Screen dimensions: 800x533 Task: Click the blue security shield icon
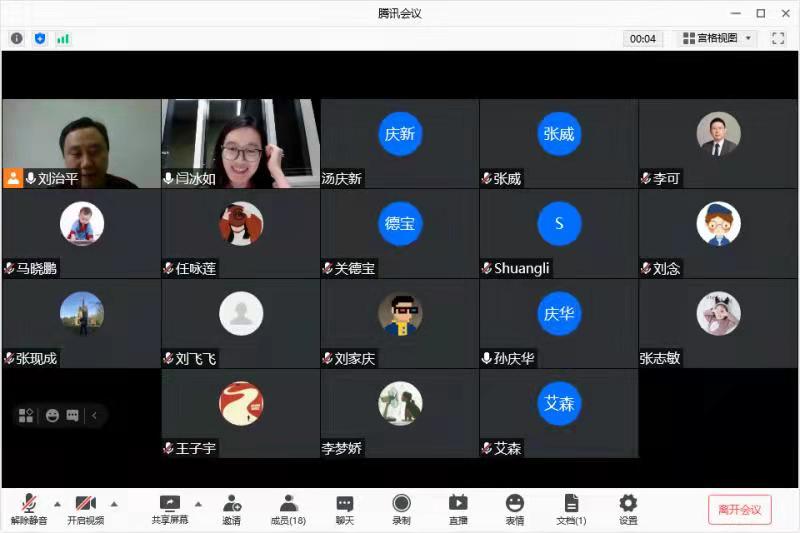pos(40,38)
